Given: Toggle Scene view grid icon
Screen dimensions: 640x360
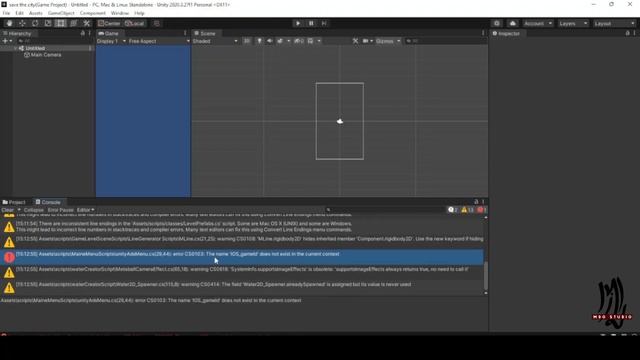Looking at the screenshot, I should pyautogui.click(x=311, y=41).
